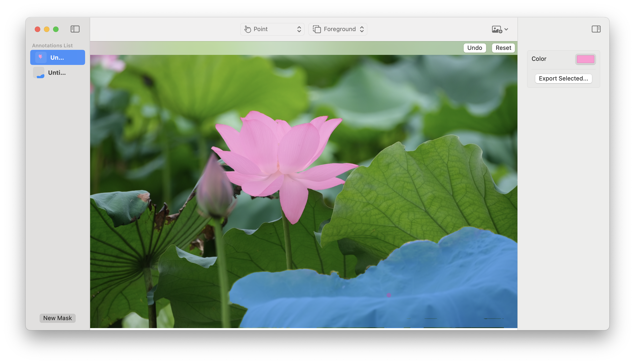Click the image import/export icon

coord(498,29)
